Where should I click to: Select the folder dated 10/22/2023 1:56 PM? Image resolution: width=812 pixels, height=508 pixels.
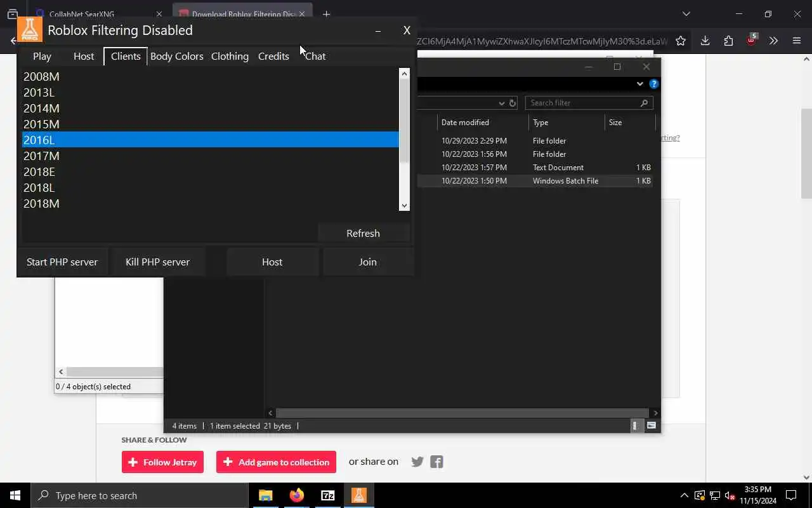pyautogui.click(x=535, y=154)
